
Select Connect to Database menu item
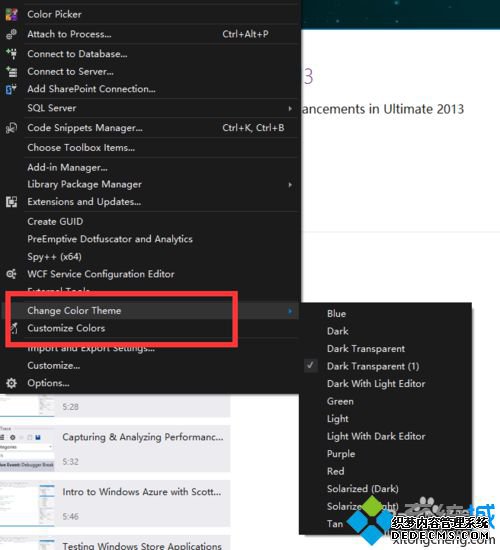pos(77,54)
